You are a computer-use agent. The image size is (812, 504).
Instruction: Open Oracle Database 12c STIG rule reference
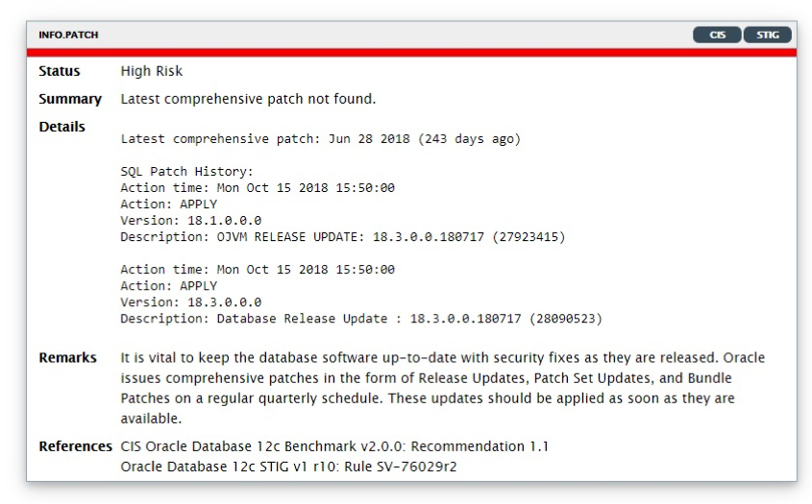pos(288,467)
